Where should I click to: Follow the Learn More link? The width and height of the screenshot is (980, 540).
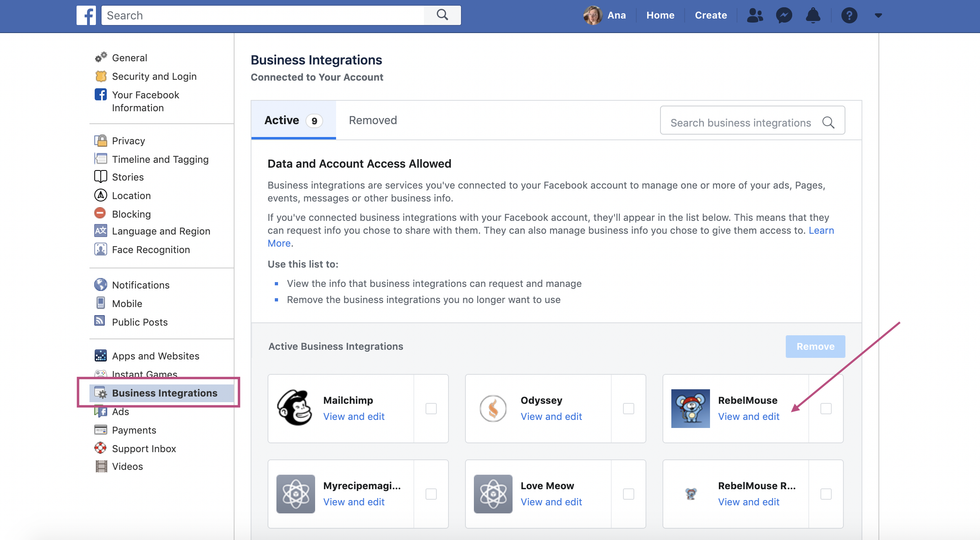(820, 231)
